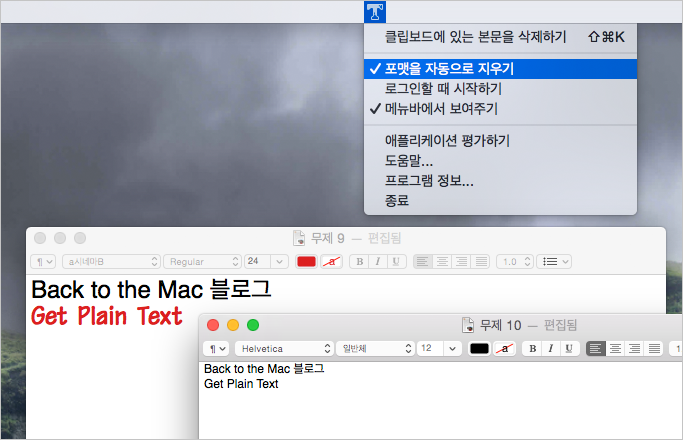Click plain Get Plain Text line in 무제 10
The height and width of the screenshot is (440, 683).
(x=241, y=384)
